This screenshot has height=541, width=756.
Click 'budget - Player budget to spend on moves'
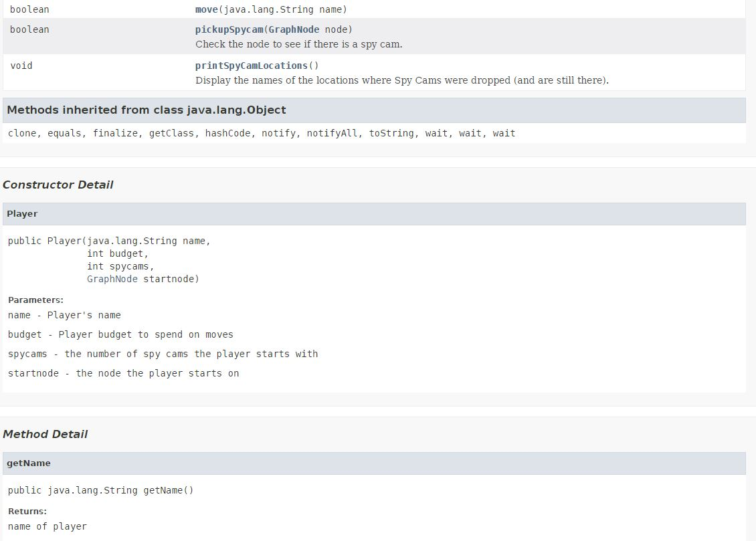pos(120,334)
